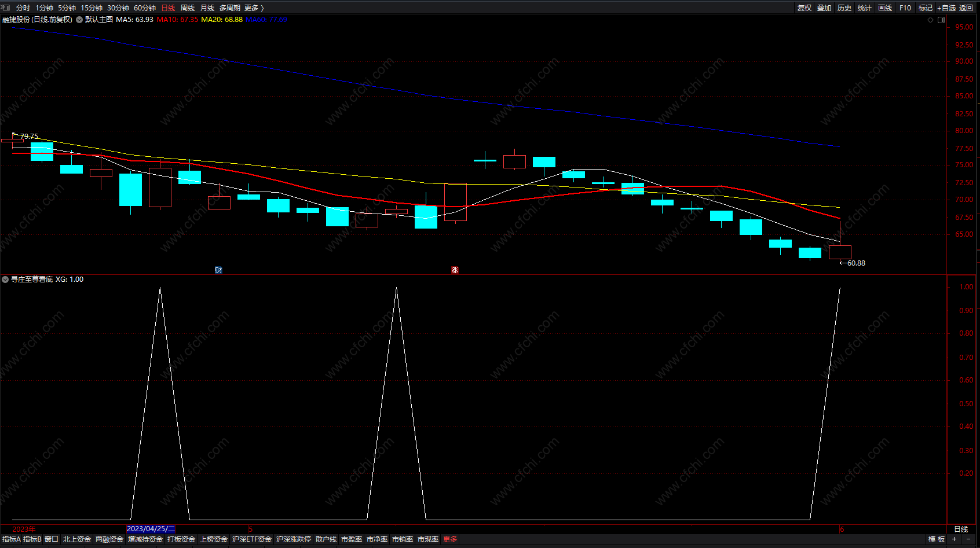980x548 pixels.
Task: Open the 散户线 indicator tab
Action: (x=326, y=539)
